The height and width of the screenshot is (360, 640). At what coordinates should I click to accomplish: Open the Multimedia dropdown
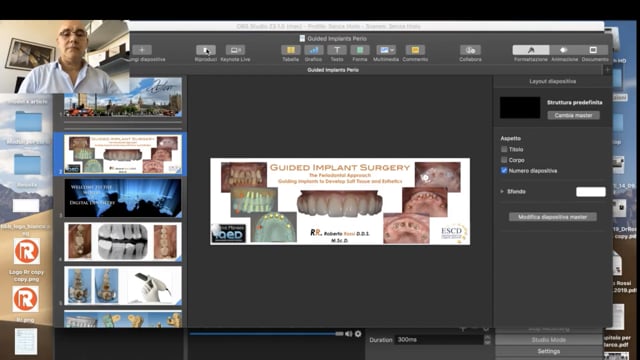click(x=386, y=50)
